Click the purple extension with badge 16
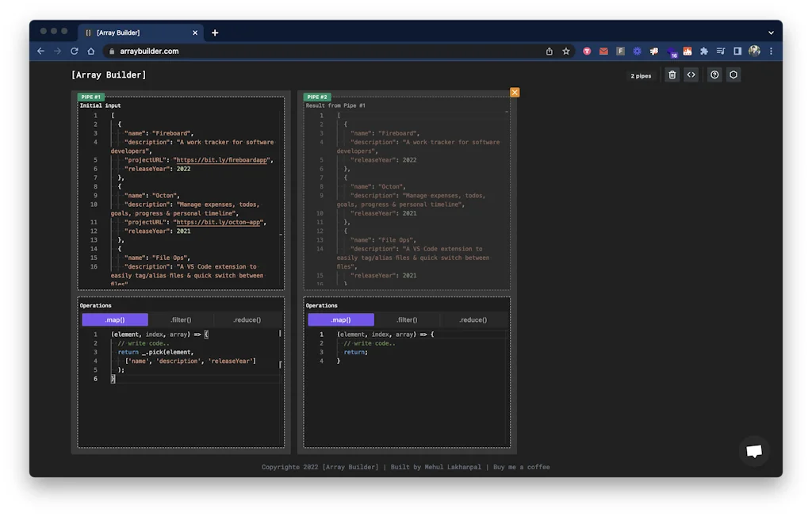 [672, 52]
